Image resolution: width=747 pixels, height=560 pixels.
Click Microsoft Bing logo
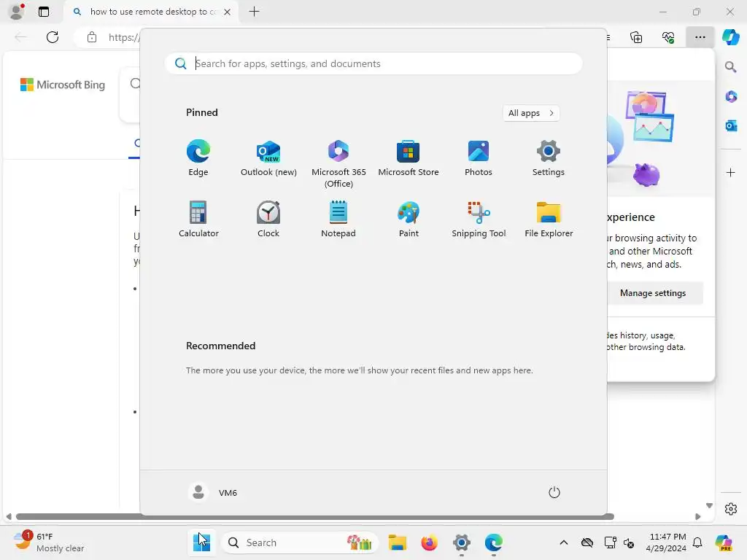[x=63, y=85]
